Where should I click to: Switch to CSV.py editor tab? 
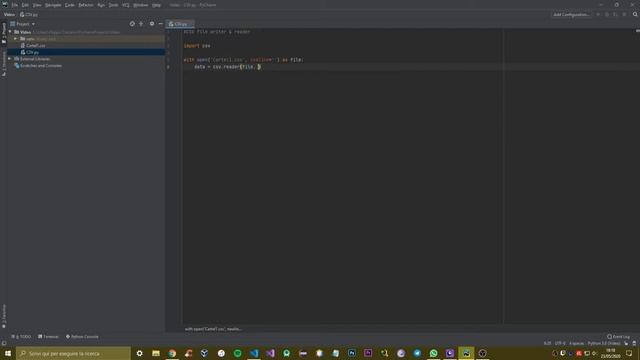(x=180, y=24)
